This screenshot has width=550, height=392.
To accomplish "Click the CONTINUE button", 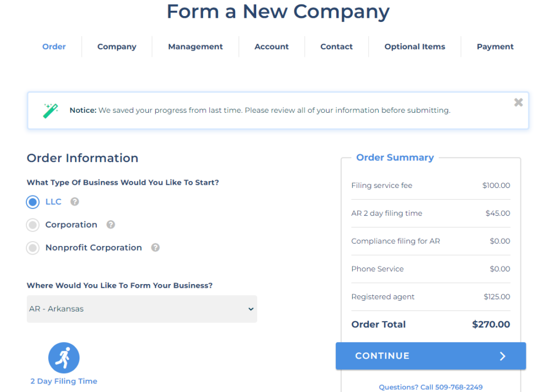I will 431,356.
